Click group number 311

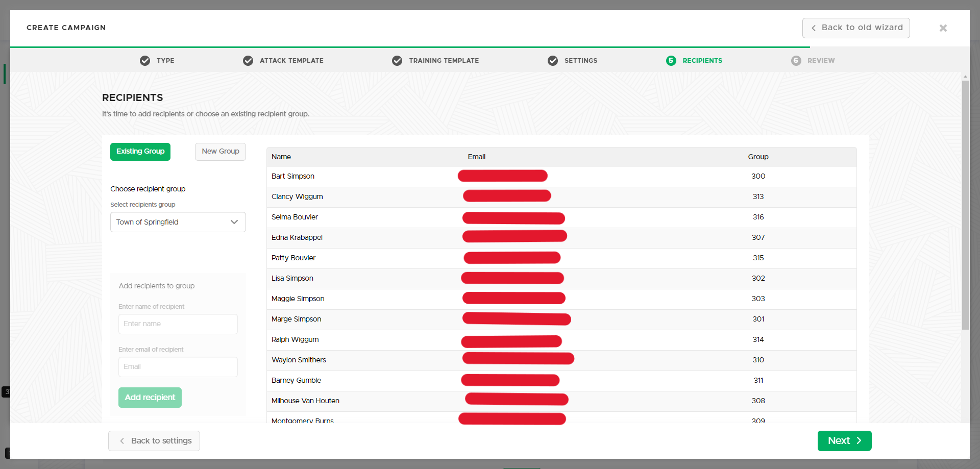pos(758,380)
